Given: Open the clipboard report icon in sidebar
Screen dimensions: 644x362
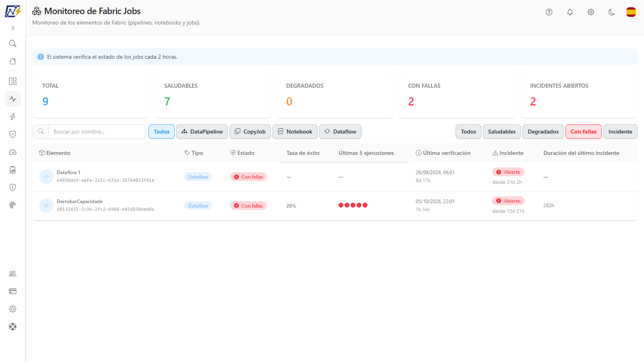Looking at the screenshot, I should 13,170.
